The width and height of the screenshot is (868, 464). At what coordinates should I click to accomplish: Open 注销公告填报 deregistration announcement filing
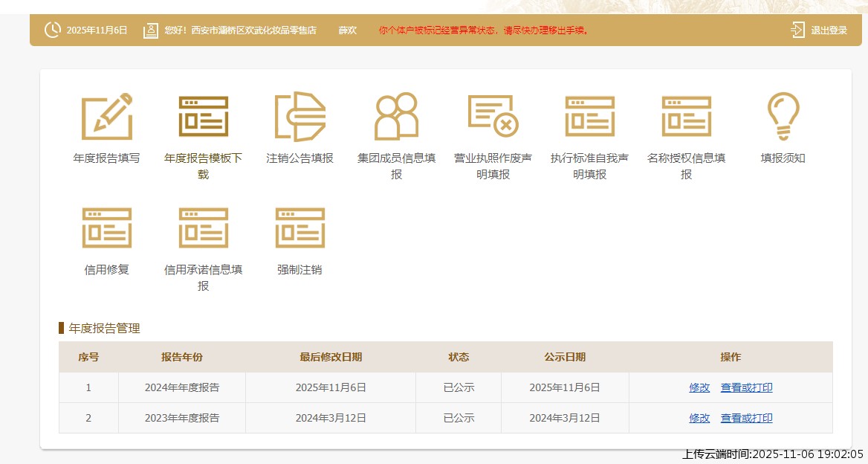click(x=299, y=115)
